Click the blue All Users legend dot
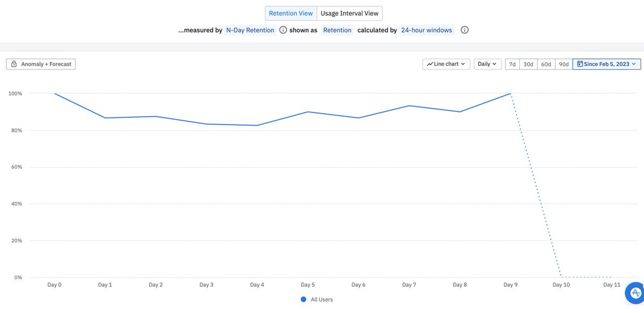 [303, 299]
